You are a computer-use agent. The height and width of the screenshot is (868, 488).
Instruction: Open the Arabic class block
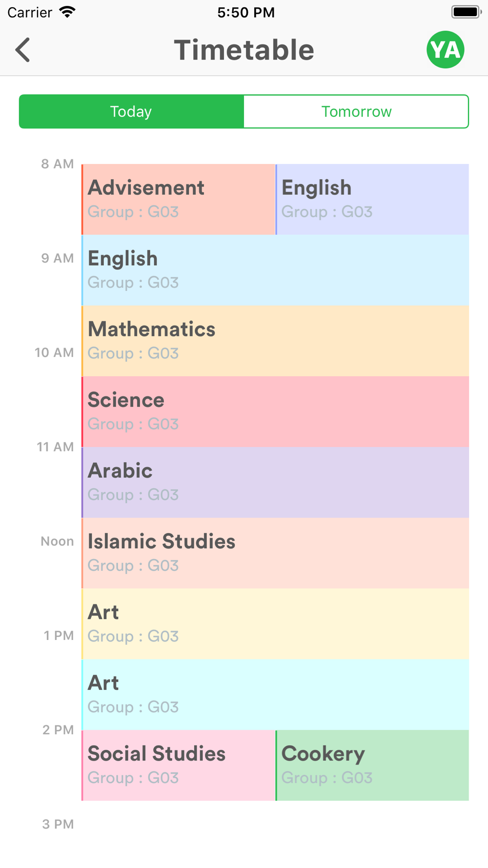click(x=275, y=482)
